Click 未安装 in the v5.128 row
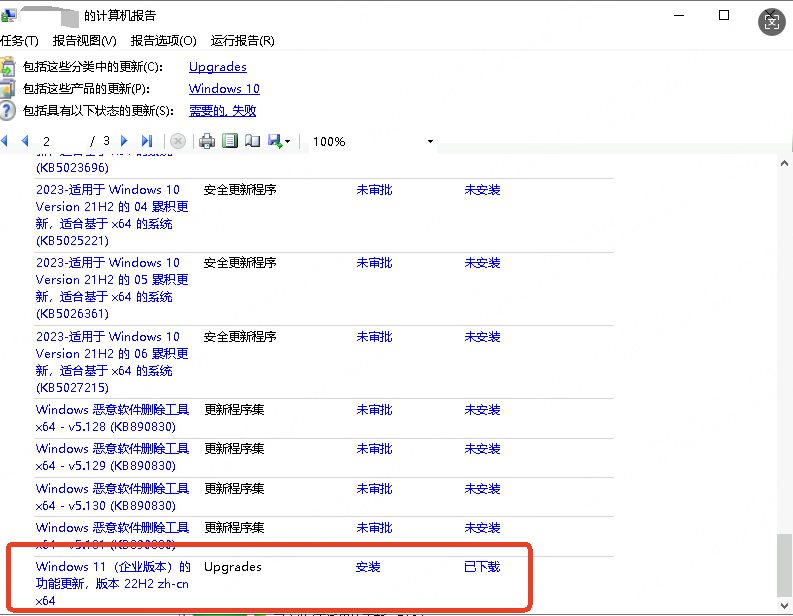Screen dimensions: 793x616 482,410
